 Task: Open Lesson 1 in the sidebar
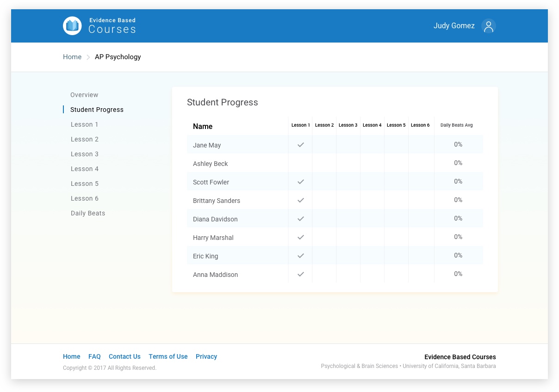[85, 124]
